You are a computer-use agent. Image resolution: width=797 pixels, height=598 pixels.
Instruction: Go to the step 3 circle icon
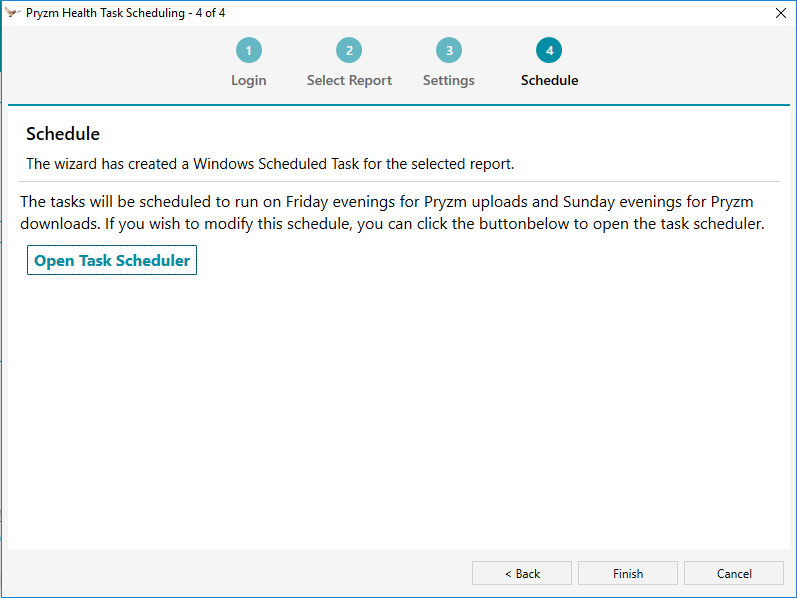pos(449,50)
